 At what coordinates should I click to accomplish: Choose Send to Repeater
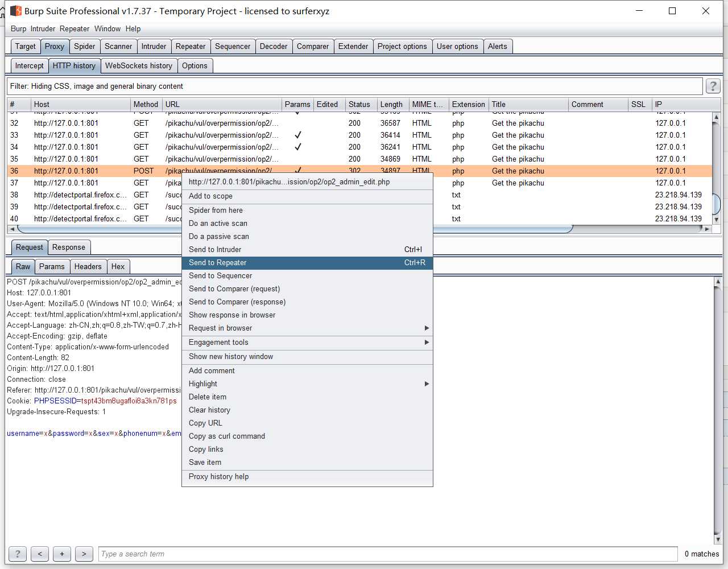coord(307,262)
